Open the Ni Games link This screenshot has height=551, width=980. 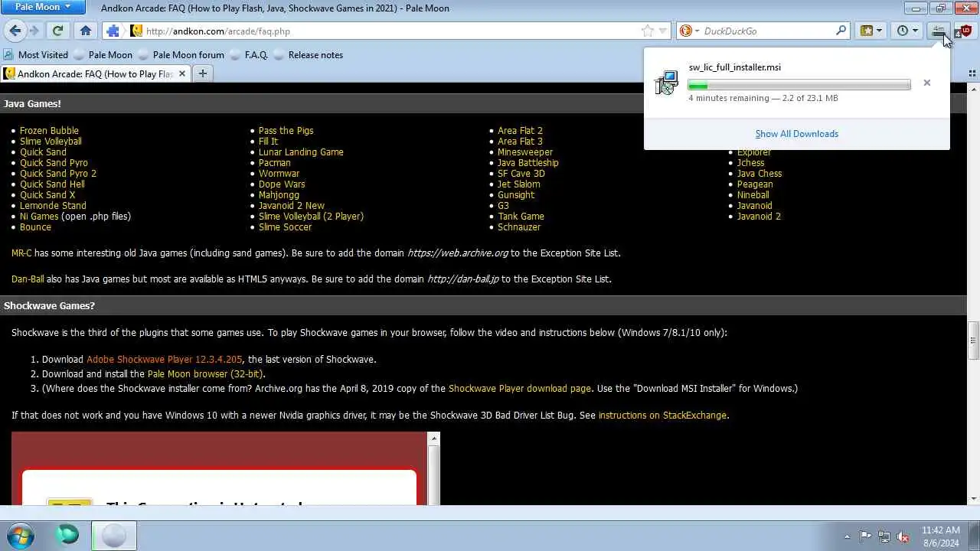click(x=39, y=217)
